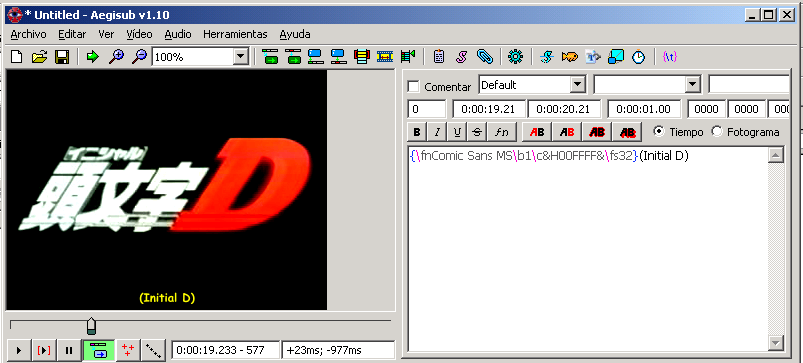This screenshot has width=803, height=363.
Task: Click the red crosshair visual typesetting button
Action: (x=128, y=350)
